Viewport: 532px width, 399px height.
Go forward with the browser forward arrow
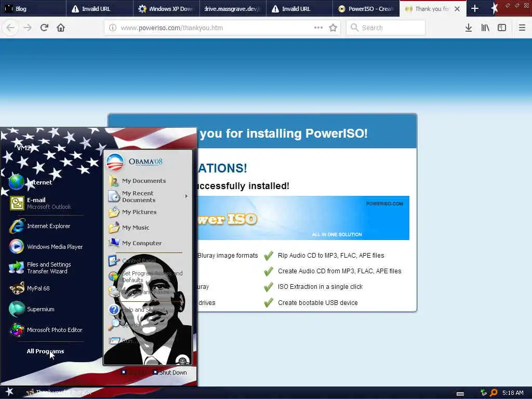(28, 28)
